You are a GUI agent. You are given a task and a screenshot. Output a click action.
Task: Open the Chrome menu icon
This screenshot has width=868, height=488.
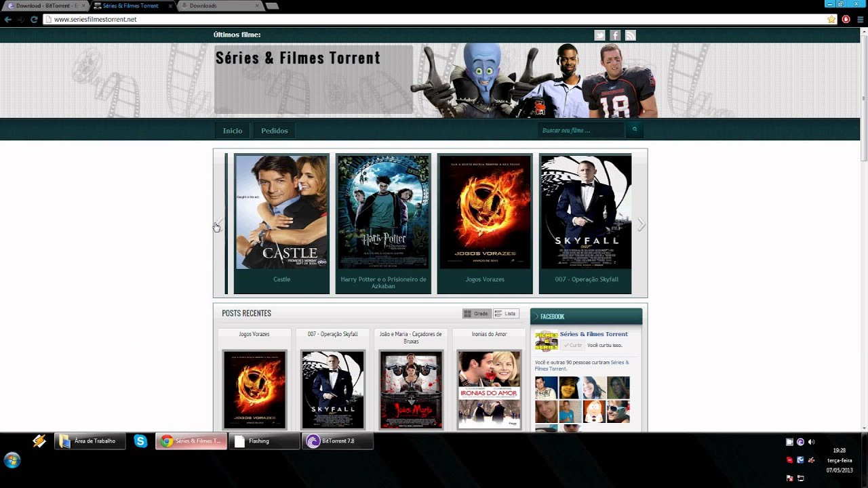859,20
